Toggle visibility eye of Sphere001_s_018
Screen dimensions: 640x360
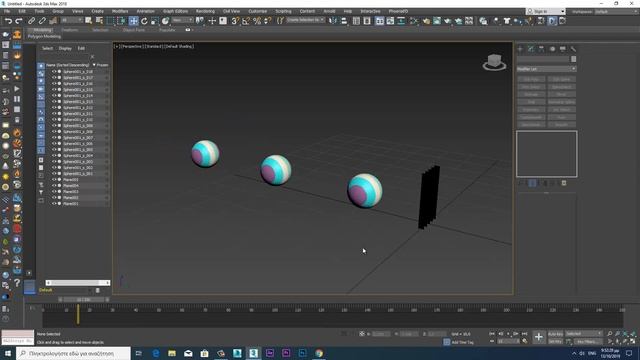pyautogui.click(x=53, y=71)
